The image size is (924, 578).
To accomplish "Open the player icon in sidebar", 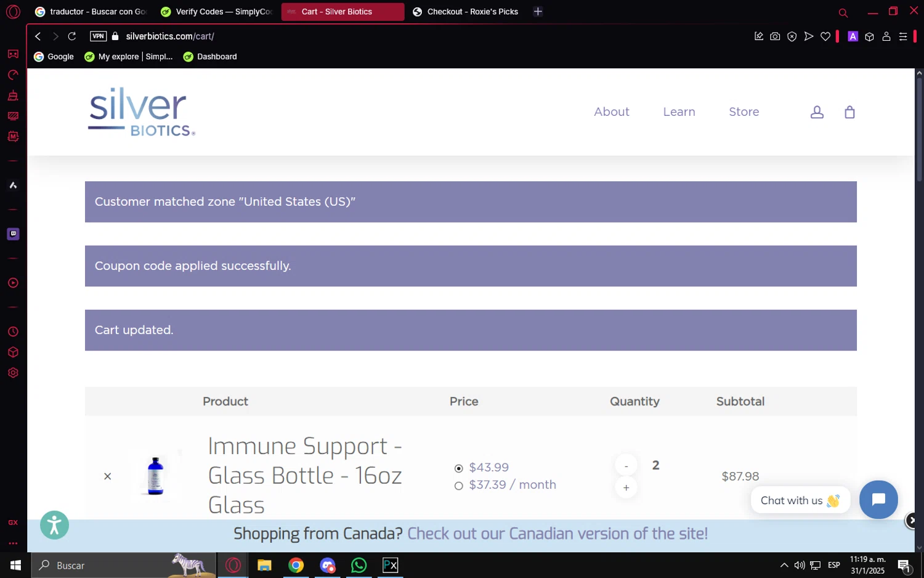I will (x=13, y=283).
